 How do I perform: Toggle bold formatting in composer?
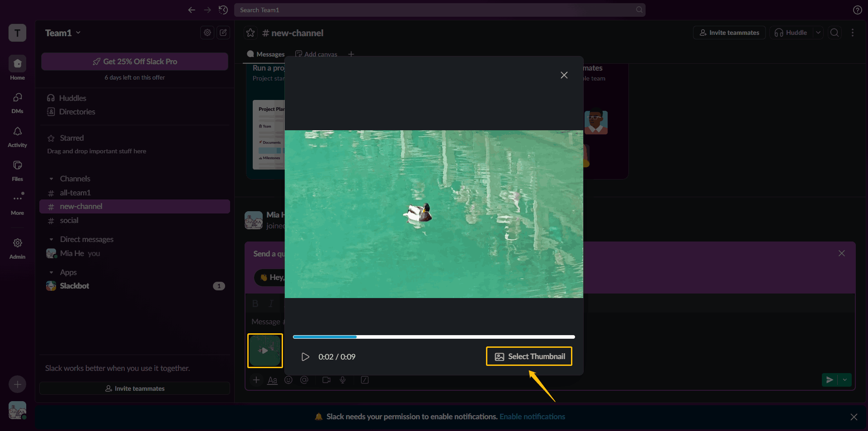(255, 303)
